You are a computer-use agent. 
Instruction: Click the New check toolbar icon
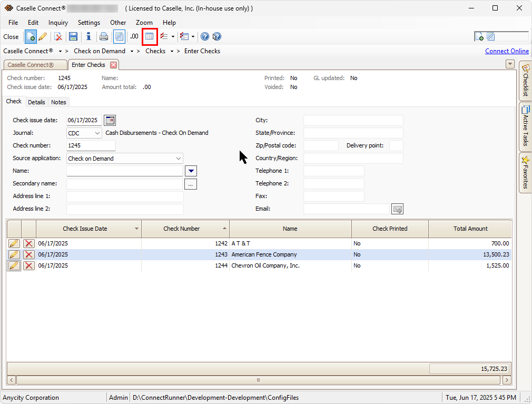(31, 36)
